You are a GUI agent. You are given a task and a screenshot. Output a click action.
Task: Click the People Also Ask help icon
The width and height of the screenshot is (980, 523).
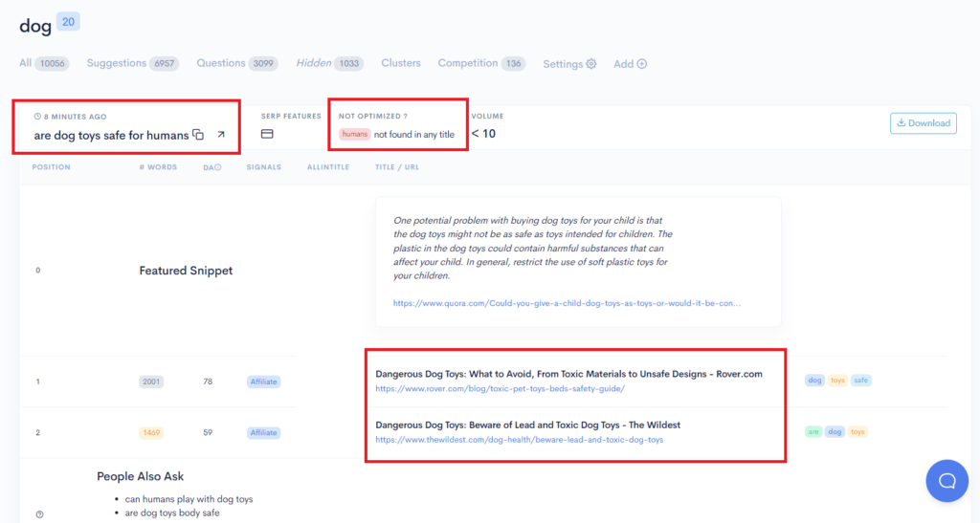[x=39, y=514]
